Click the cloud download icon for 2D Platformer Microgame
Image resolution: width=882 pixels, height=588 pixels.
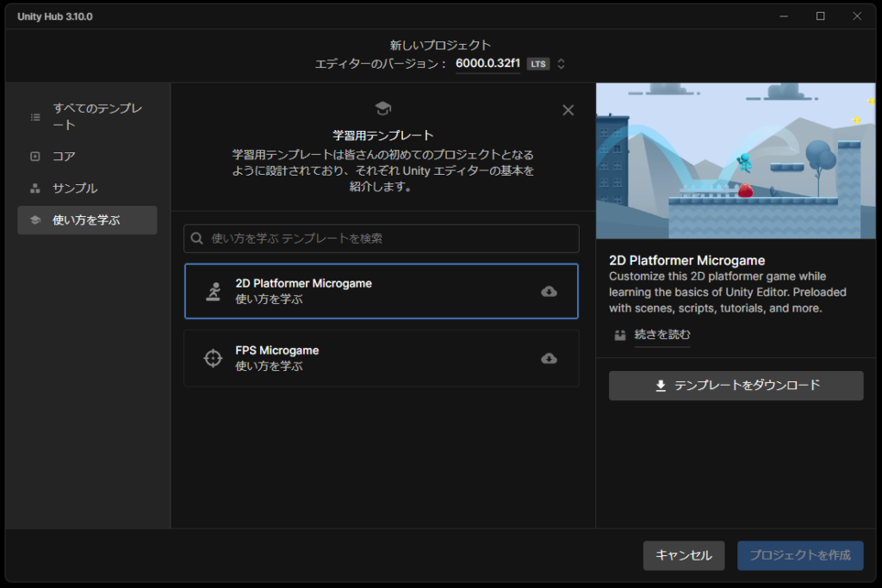(549, 292)
